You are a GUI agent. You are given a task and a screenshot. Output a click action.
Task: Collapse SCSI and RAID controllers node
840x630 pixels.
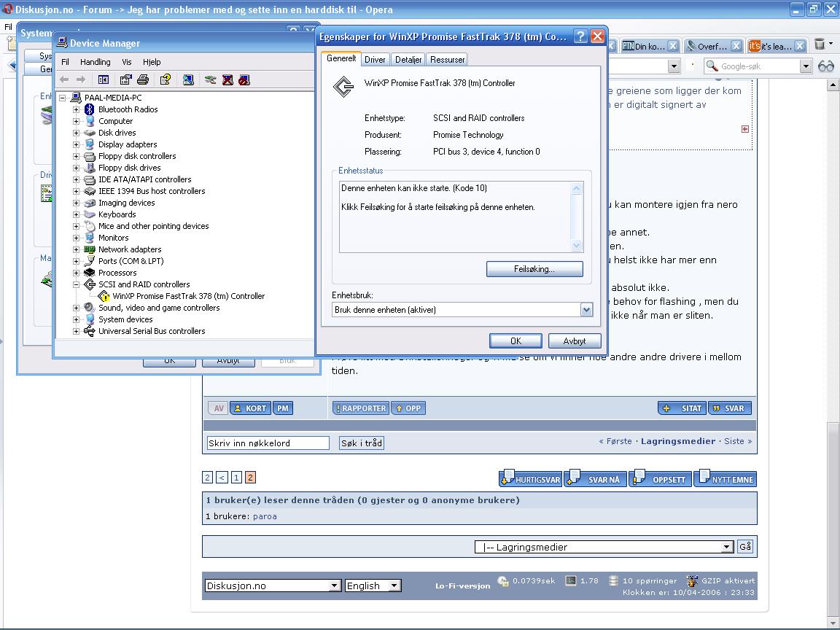76,284
